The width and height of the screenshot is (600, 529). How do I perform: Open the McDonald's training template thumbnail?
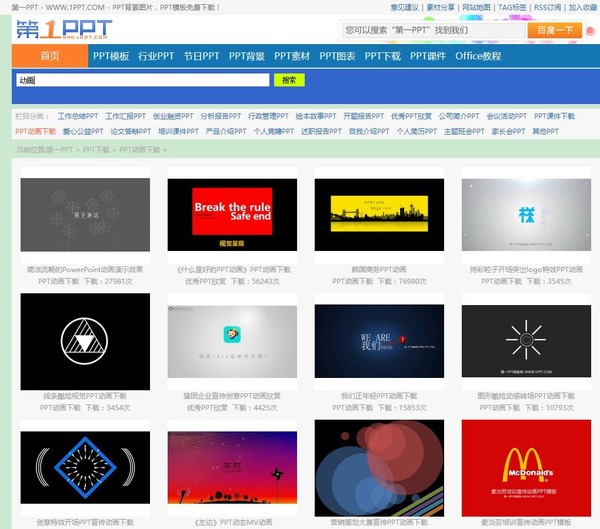[x=526, y=468]
